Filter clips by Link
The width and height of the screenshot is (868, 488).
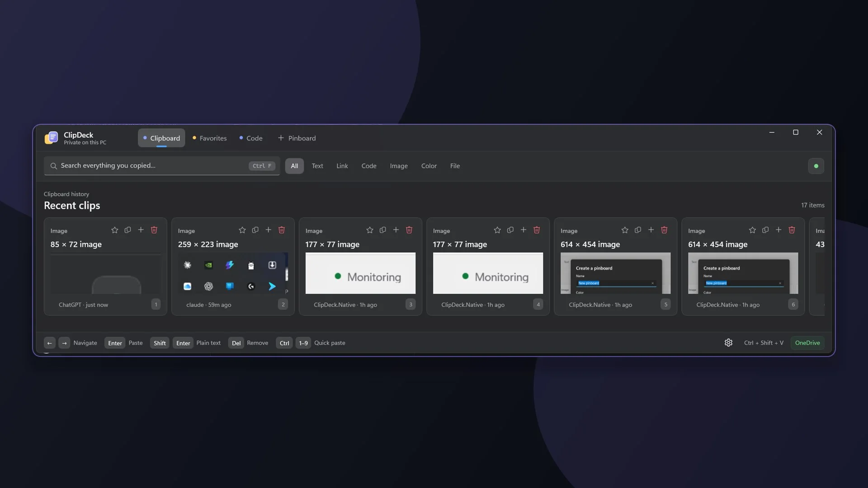click(342, 166)
